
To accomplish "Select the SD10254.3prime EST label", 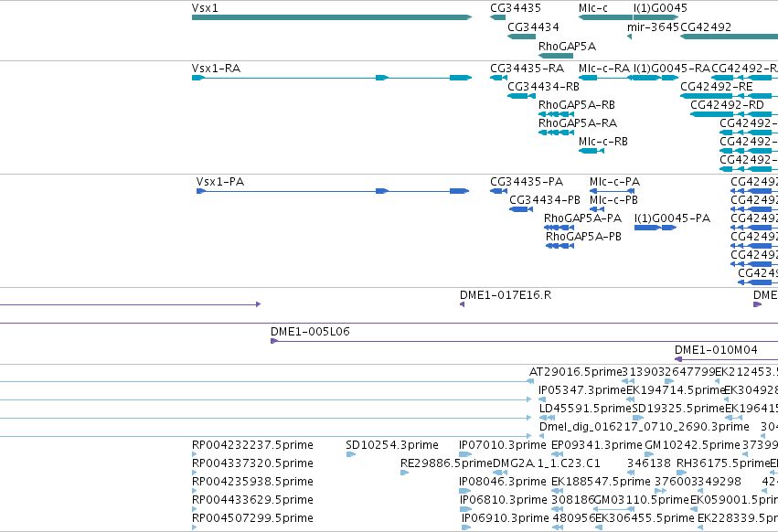I will (392, 445).
